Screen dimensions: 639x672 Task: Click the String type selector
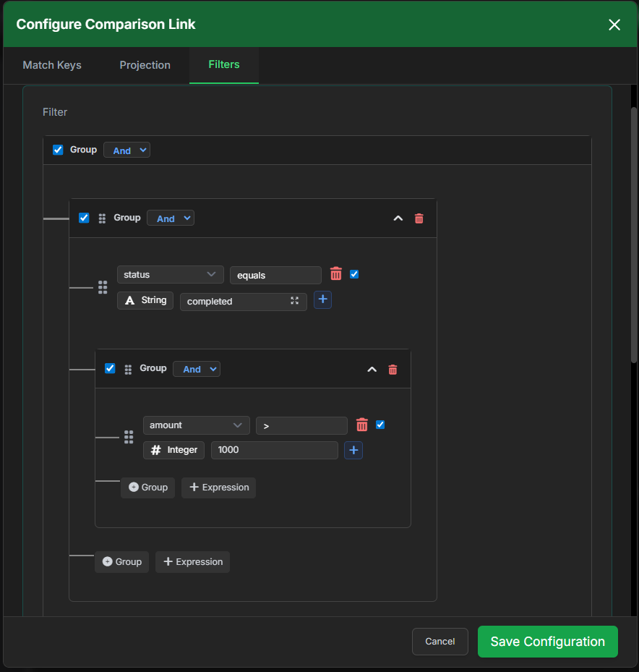tap(145, 300)
